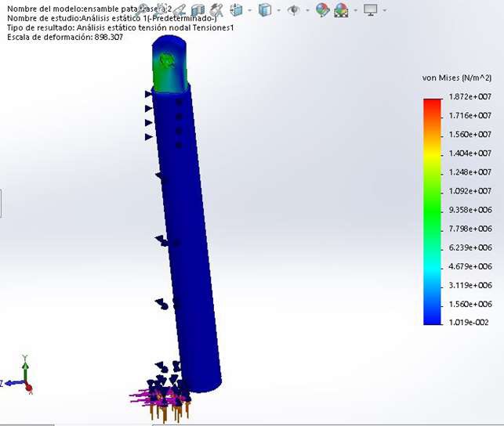Select the Display Style icon
504x426 pixels.
tap(265, 10)
